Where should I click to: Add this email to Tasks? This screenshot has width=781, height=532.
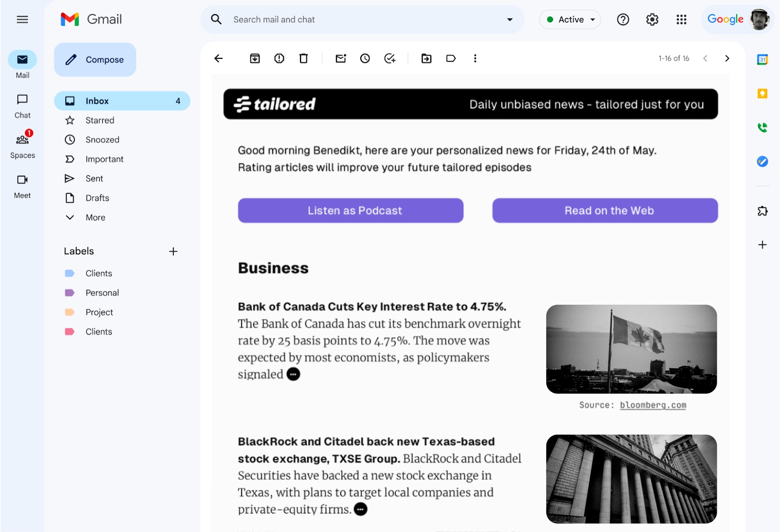click(x=390, y=58)
